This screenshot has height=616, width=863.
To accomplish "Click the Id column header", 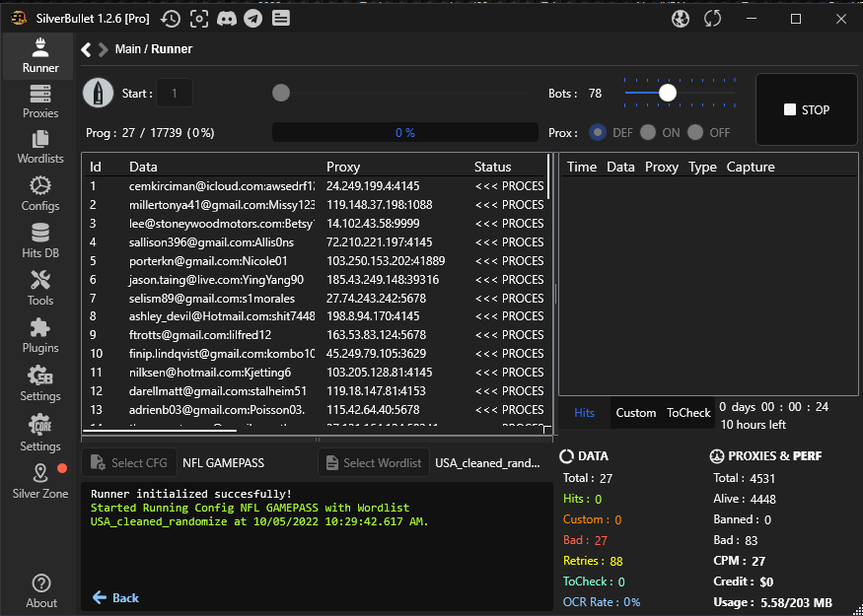I will point(96,167).
